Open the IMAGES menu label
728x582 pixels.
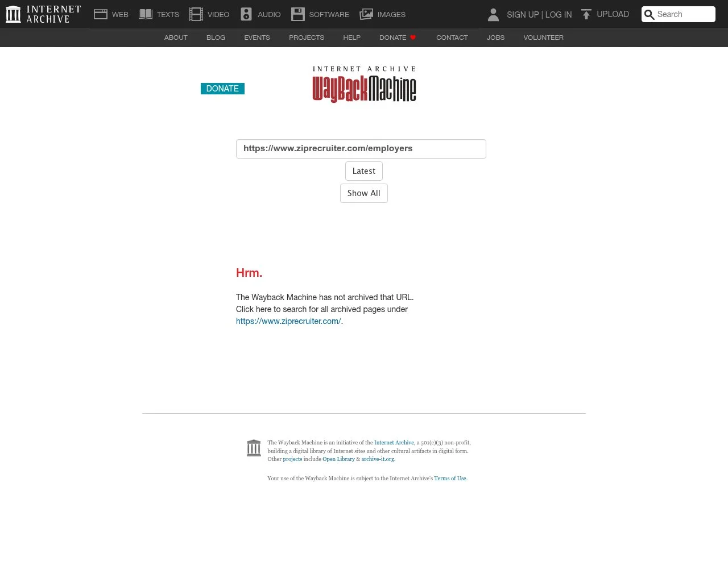(x=392, y=15)
